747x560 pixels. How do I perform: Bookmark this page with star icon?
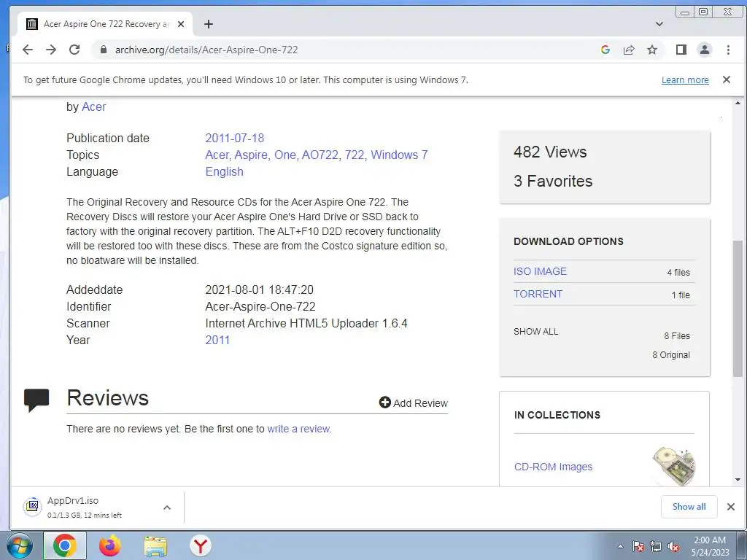click(652, 50)
